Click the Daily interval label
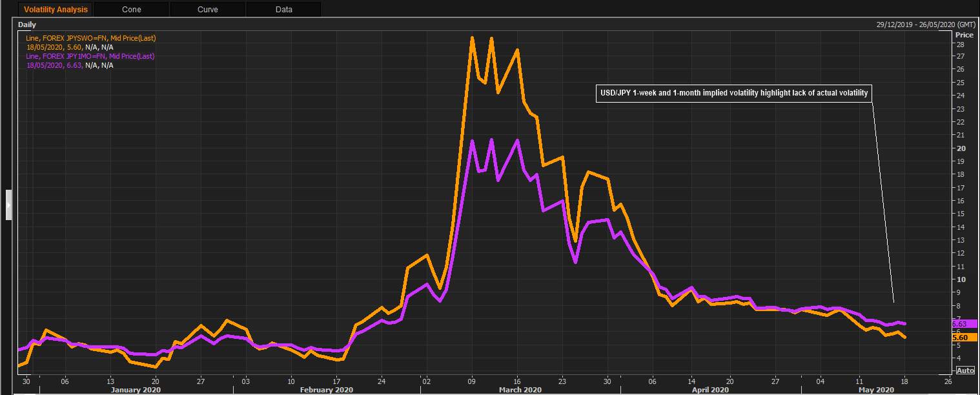This screenshot has height=395, width=980. tap(27, 25)
